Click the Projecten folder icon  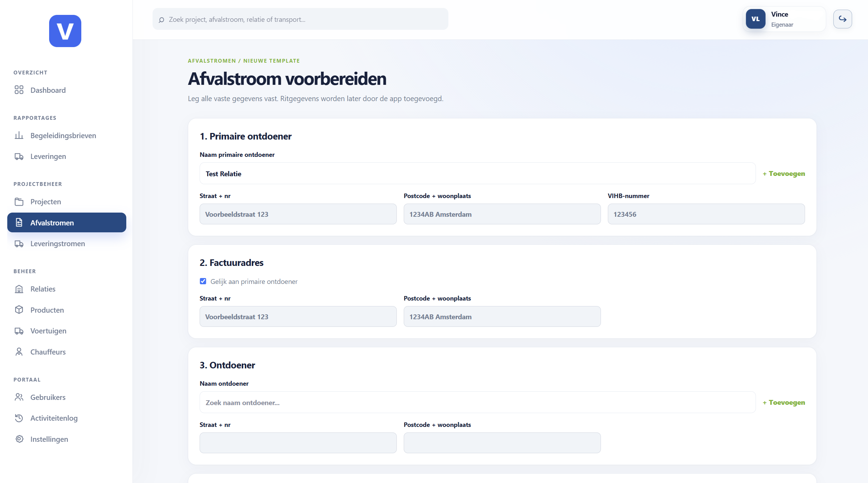pyautogui.click(x=19, y=202)
